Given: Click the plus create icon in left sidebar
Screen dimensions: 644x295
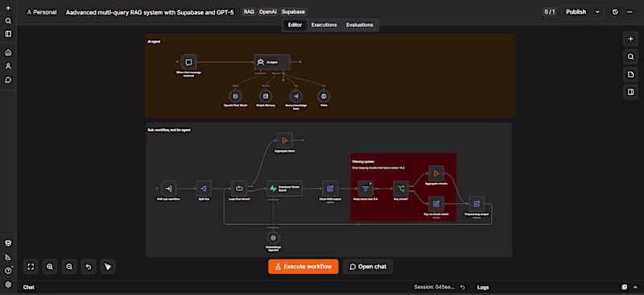Looking at the screenshot, I should pyautogui.click(x=8, y=8).
